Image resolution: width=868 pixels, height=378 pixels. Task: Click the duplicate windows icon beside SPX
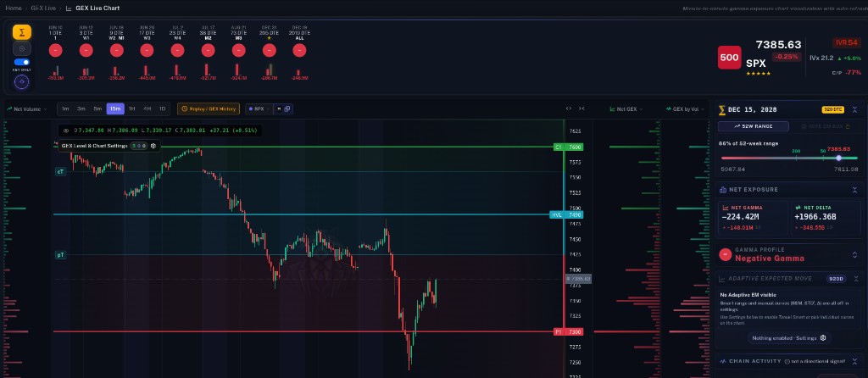tap(287, 109)
